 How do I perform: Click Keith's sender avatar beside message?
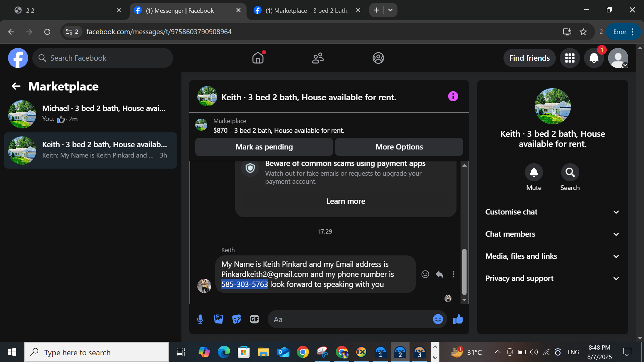[x=204, y=286]
